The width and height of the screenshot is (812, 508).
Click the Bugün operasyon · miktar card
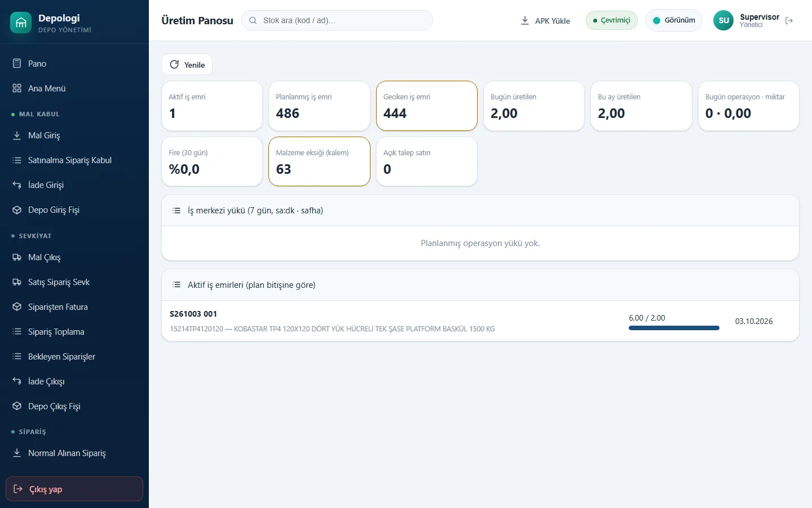click(749, 106)
